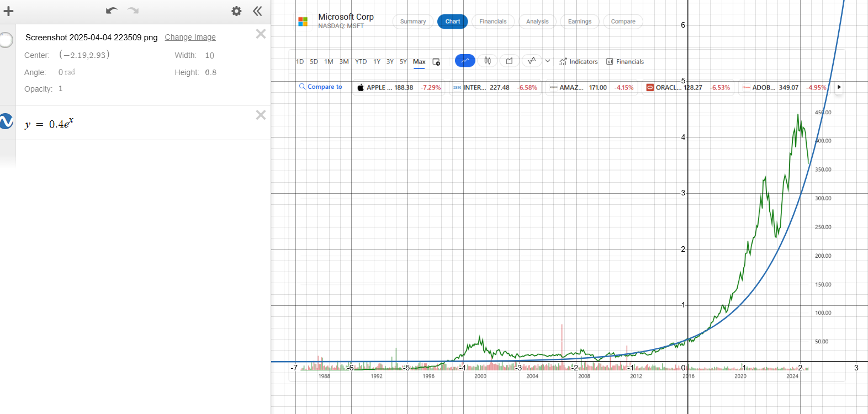Open the dropdown arrow beside chart types
This screenshot has height=414, width=868.
click(548, 61)
